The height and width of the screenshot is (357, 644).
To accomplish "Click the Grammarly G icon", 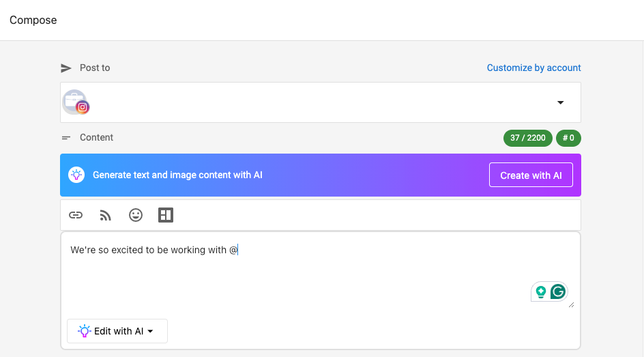I will pyautogui.click(x=558, y=291).
